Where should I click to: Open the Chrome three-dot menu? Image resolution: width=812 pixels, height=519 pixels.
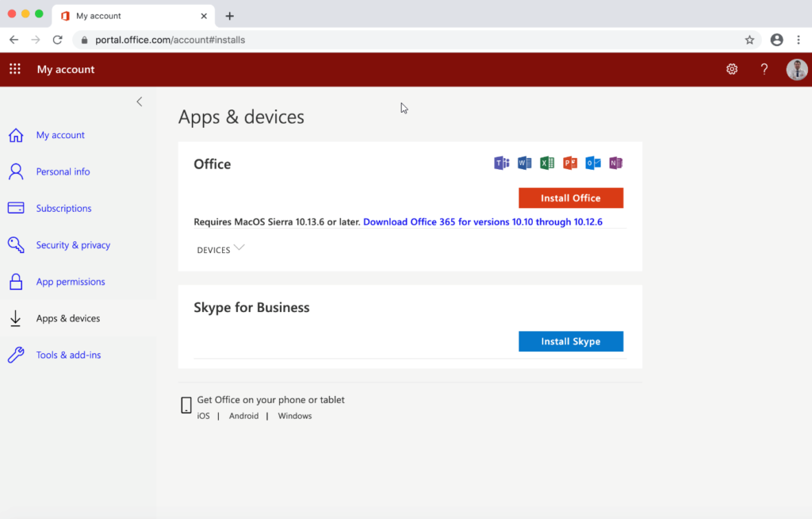[799, 40]
